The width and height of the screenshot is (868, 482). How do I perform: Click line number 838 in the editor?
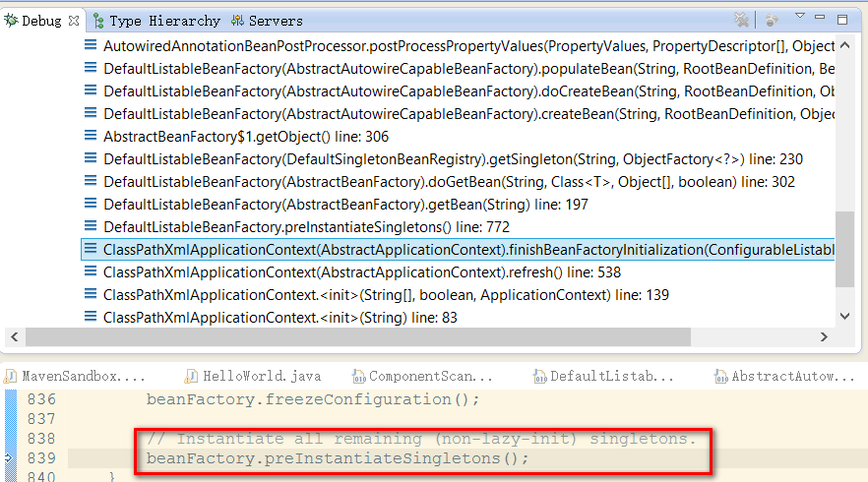[41, 439]
